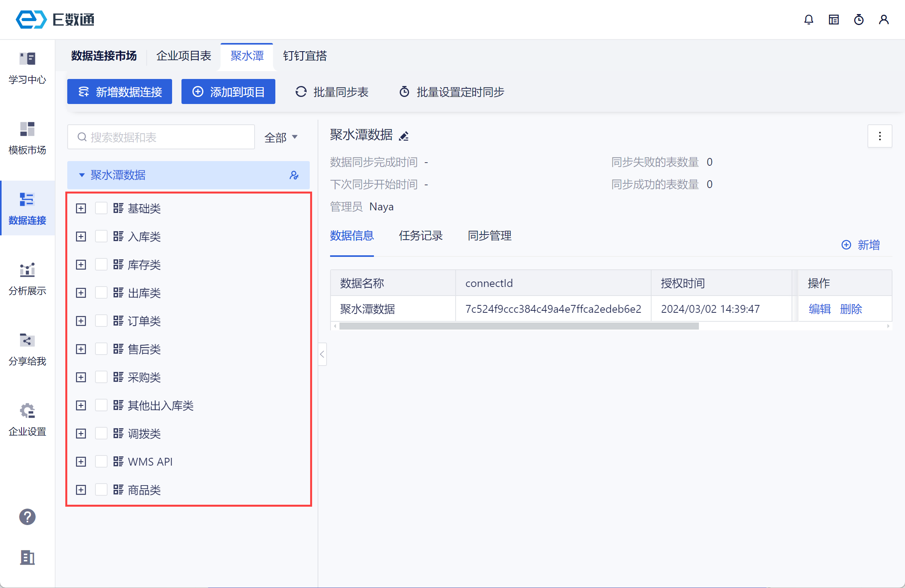The image size is (905, 588).
Task: Select the 商品类 checkbox
Action: click(101, 490)
